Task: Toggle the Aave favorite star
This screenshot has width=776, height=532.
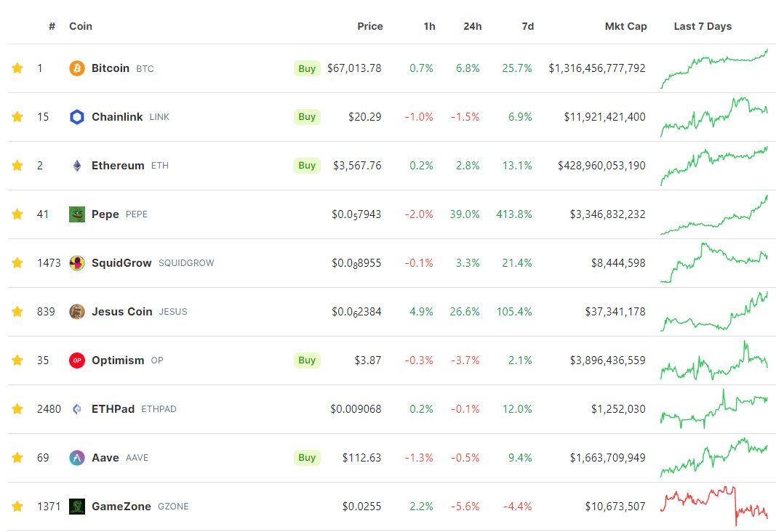Action: pos(17,458)
